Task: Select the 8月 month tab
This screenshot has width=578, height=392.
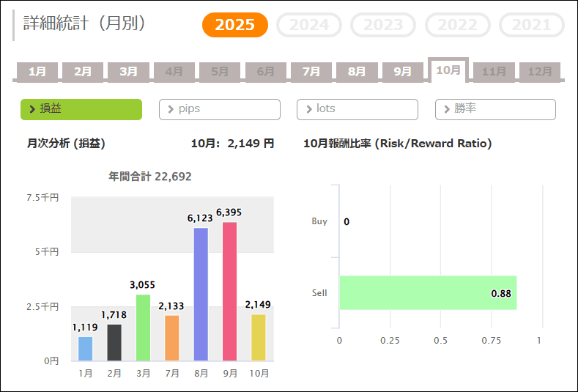Action: coord(357,72)
